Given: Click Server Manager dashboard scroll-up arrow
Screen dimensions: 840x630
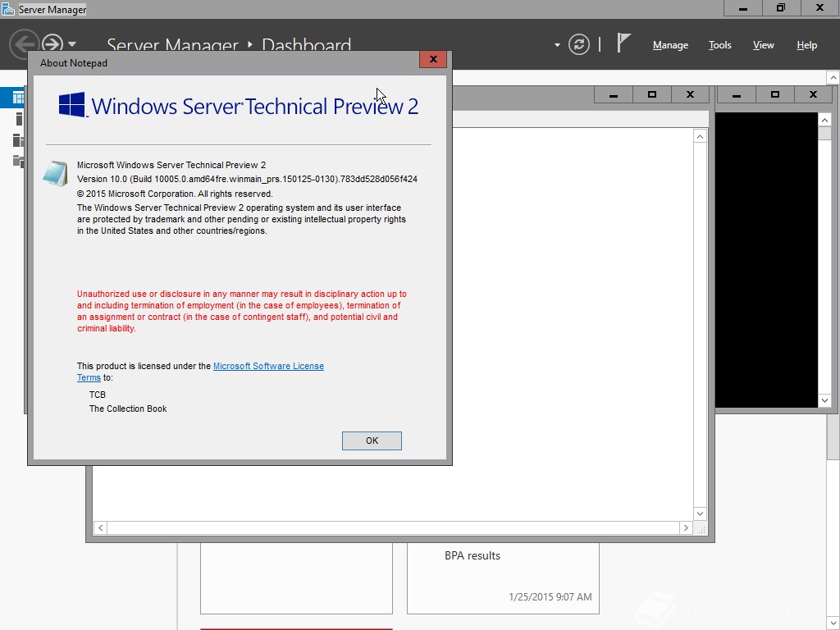Looking at the screenshot, I should point(833,78).
